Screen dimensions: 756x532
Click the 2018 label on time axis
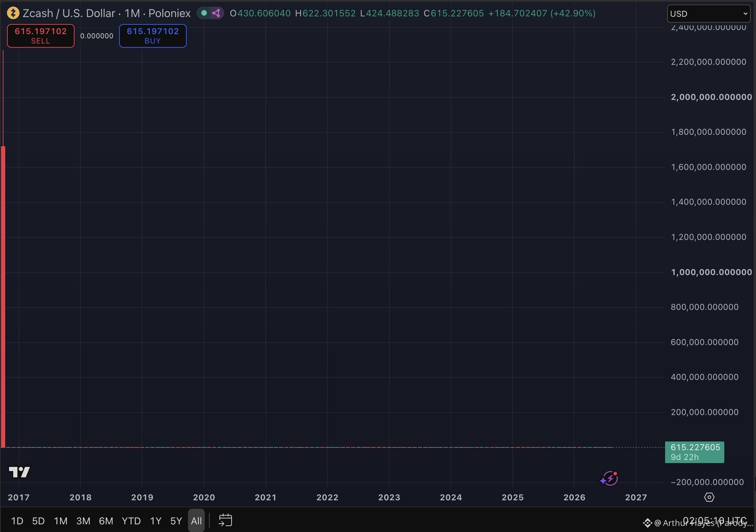pos(80,498)
